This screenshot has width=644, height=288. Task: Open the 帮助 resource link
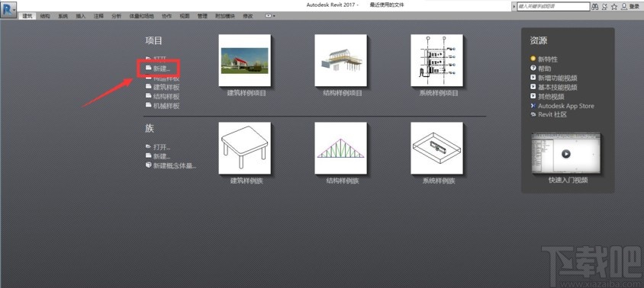point(545,69)
